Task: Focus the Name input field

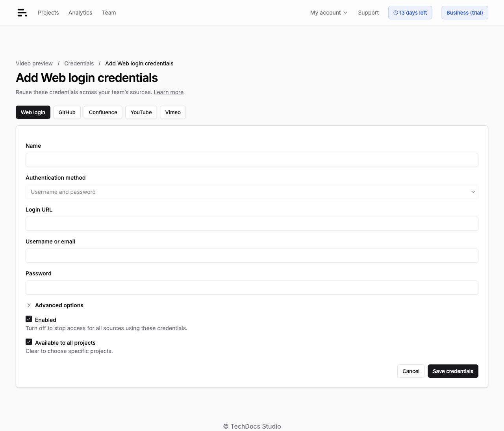Action: (252, 160)
